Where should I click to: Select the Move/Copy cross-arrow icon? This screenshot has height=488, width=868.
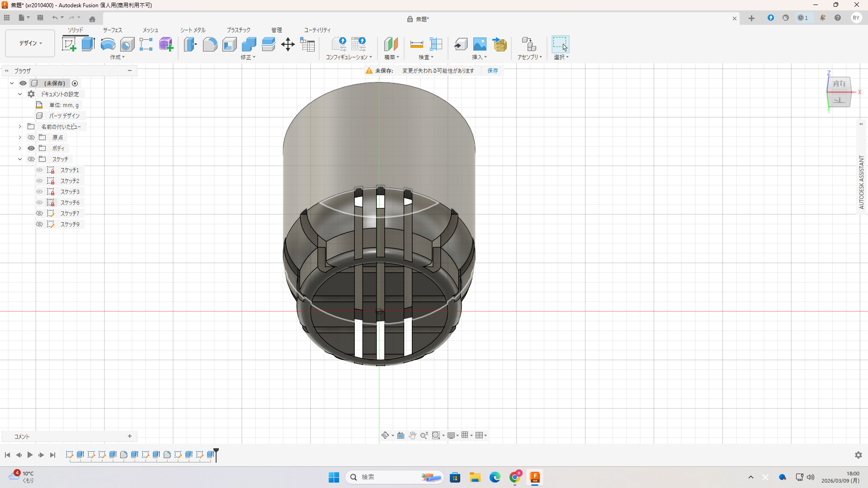(288, 44)
